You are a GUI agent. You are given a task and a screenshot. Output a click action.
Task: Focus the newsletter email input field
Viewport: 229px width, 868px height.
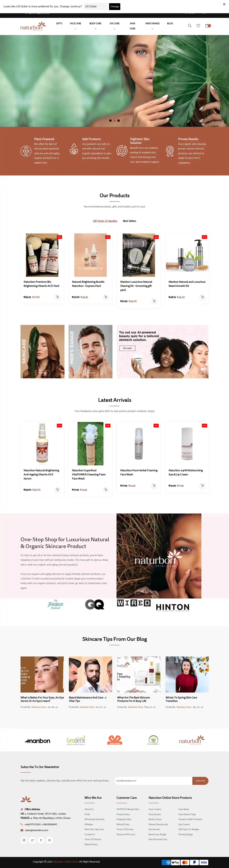pyautogui.click(x=153, y=780)
